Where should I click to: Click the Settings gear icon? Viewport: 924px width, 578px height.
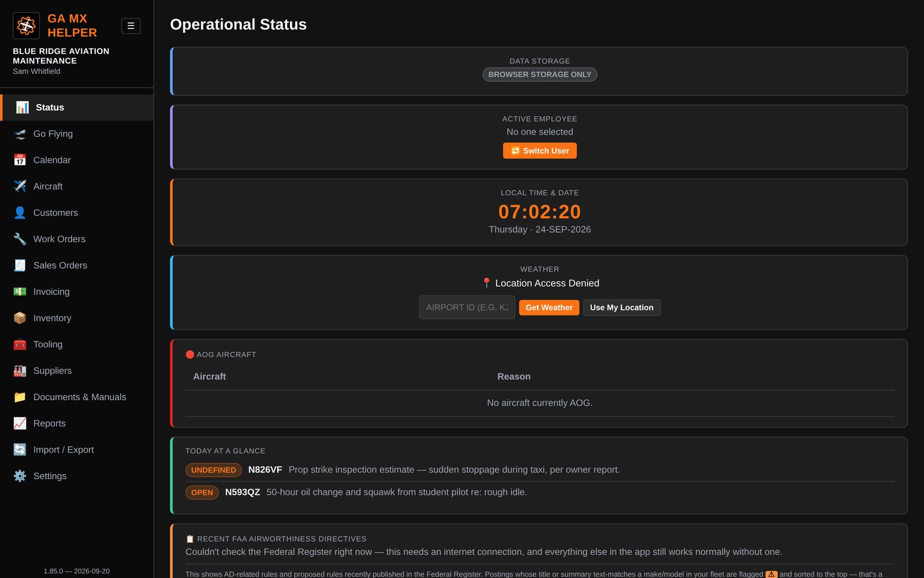(20, 476)
